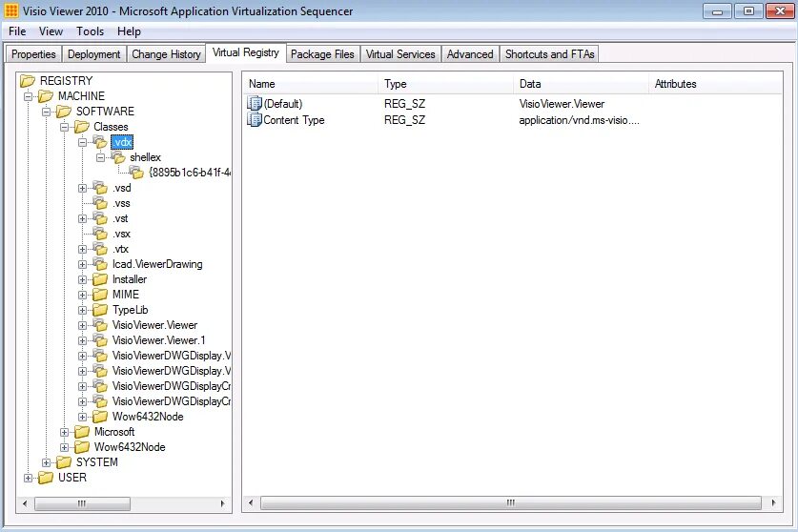Click the TypeLib folder icon
This screenshot has width=798, height=532.
click(100, 310)
